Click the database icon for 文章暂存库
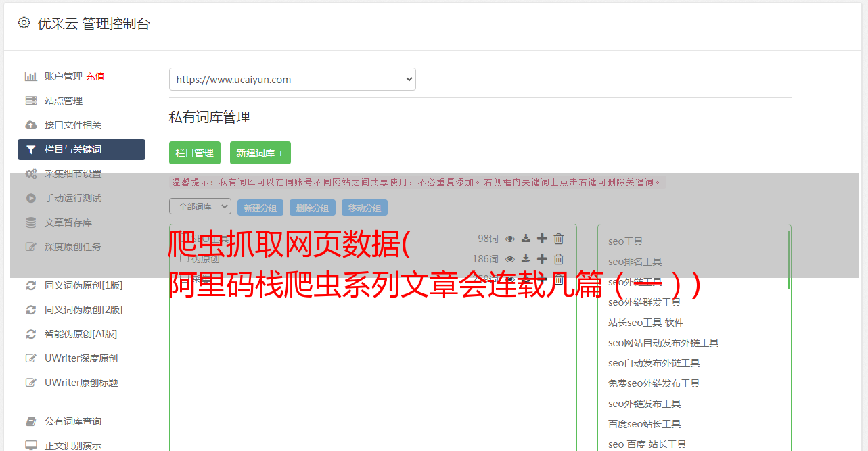Image resolution: width=868 pixels, height=451 pixels. 30,222
